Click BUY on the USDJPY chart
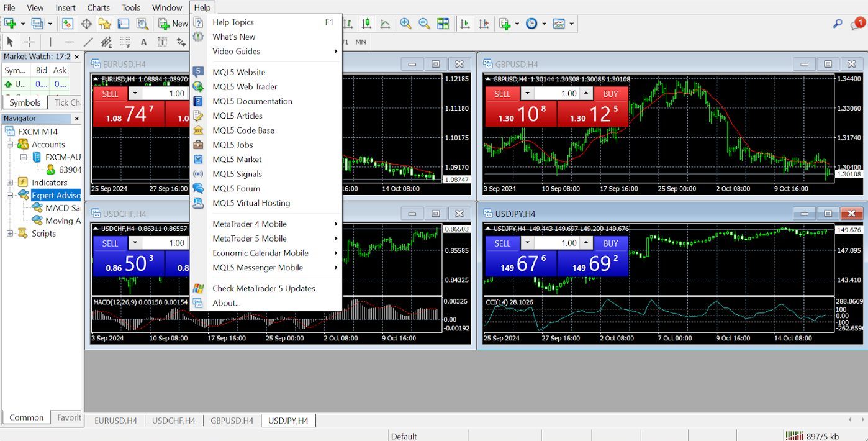Screen dimensions: 868x441 pyautogui.click(x=611, y=243)
